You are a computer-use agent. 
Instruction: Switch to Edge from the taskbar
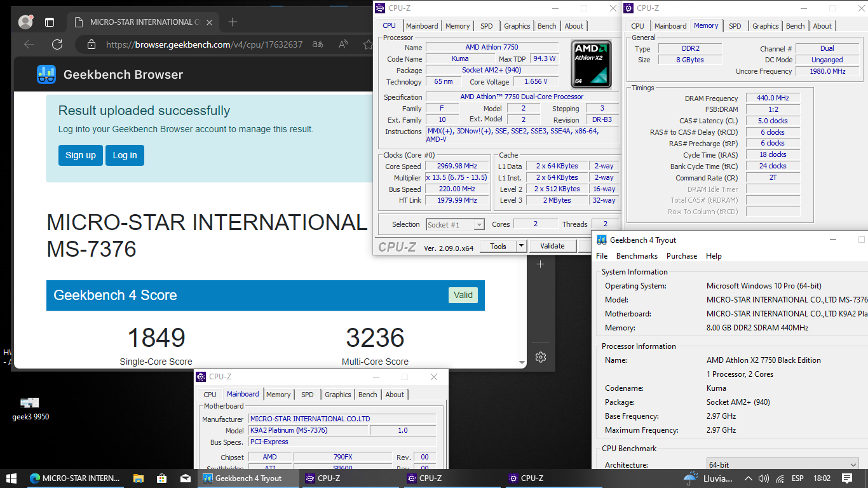coord(75,478)
